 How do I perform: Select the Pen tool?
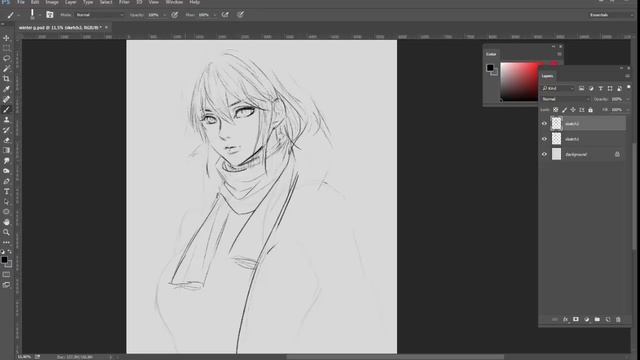(x=6, y=181)
